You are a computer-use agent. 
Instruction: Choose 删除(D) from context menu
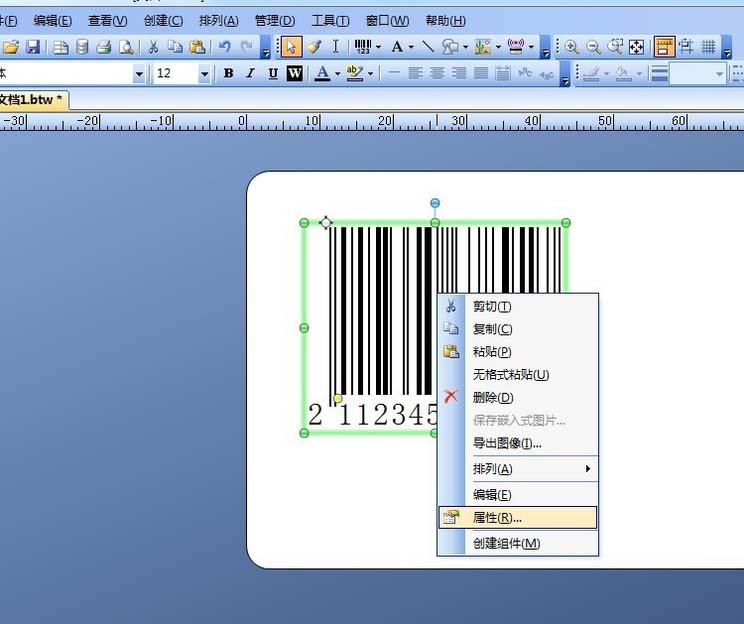[x=518, y=397]
